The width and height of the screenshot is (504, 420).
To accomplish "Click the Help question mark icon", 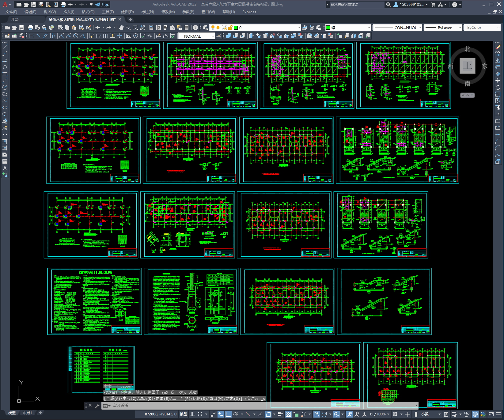I will [195, 28].
